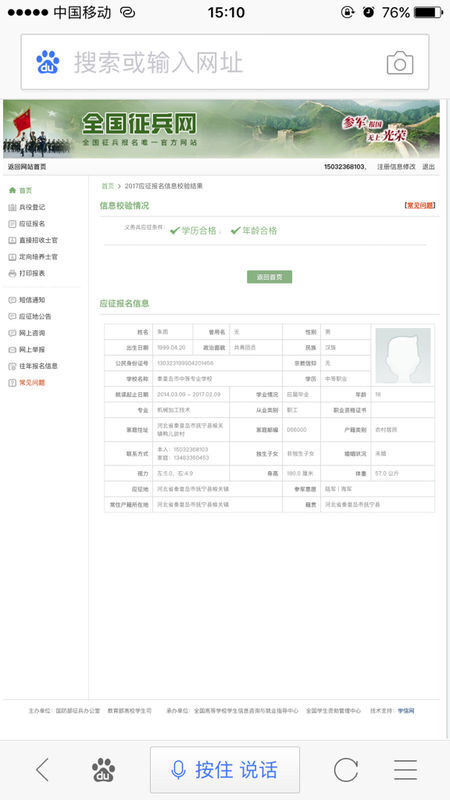Image resolution: width=450 pixels, height=800 pixels.
Task: Tap the microphone 按住说话 button
Action: tap(224, 769)
